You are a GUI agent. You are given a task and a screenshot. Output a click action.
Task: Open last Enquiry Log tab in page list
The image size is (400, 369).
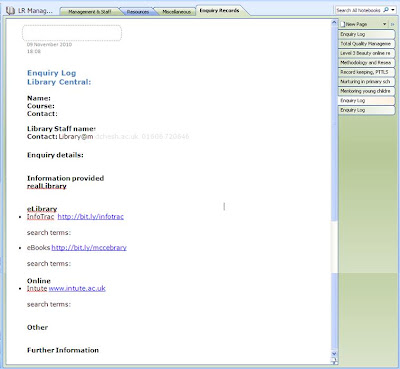tap(366, 110)
